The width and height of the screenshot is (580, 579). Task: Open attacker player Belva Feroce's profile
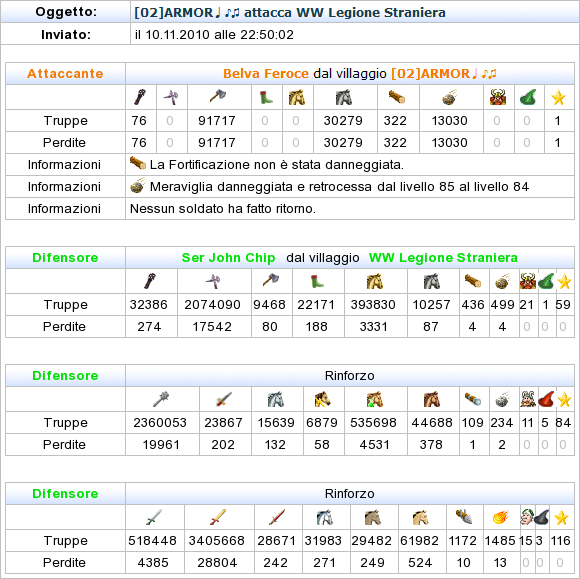point(266,73)
